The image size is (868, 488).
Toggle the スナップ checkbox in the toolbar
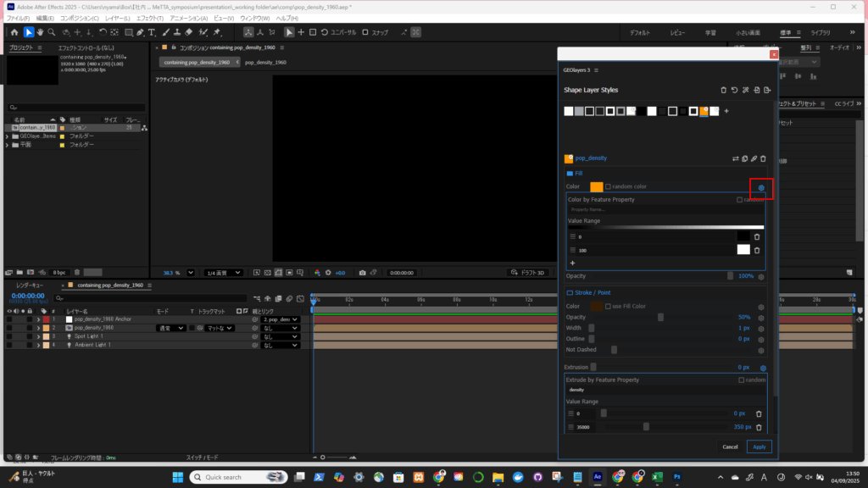click(365, 32)
